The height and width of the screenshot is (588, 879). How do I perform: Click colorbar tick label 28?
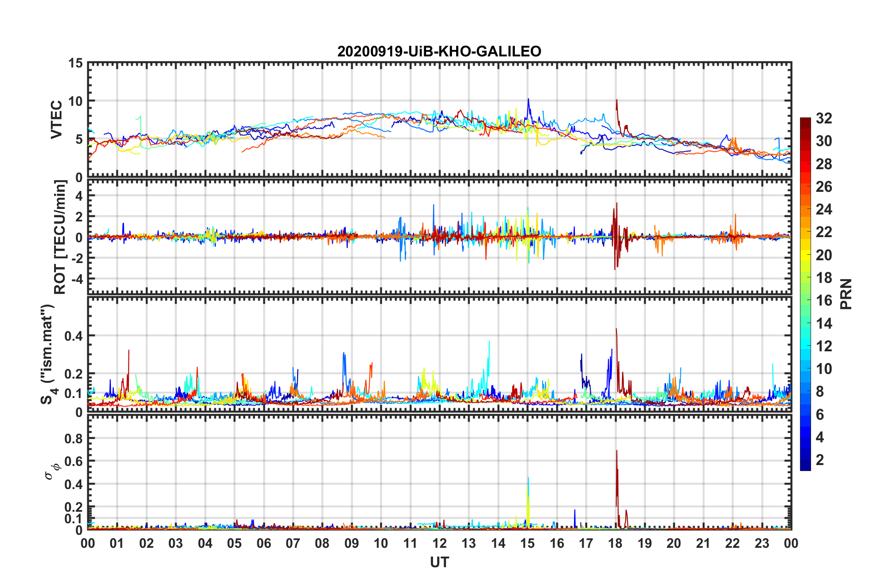point(824,164)
